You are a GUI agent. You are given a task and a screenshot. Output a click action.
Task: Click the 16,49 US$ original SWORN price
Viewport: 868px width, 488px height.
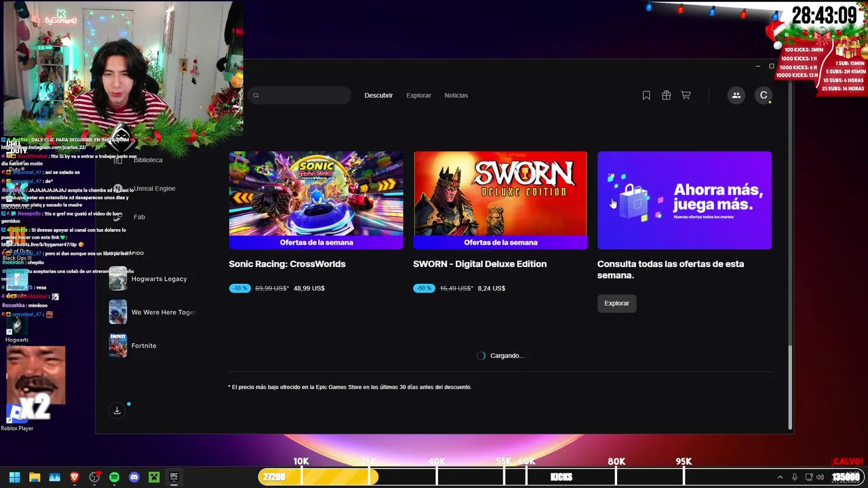(456, 288)
